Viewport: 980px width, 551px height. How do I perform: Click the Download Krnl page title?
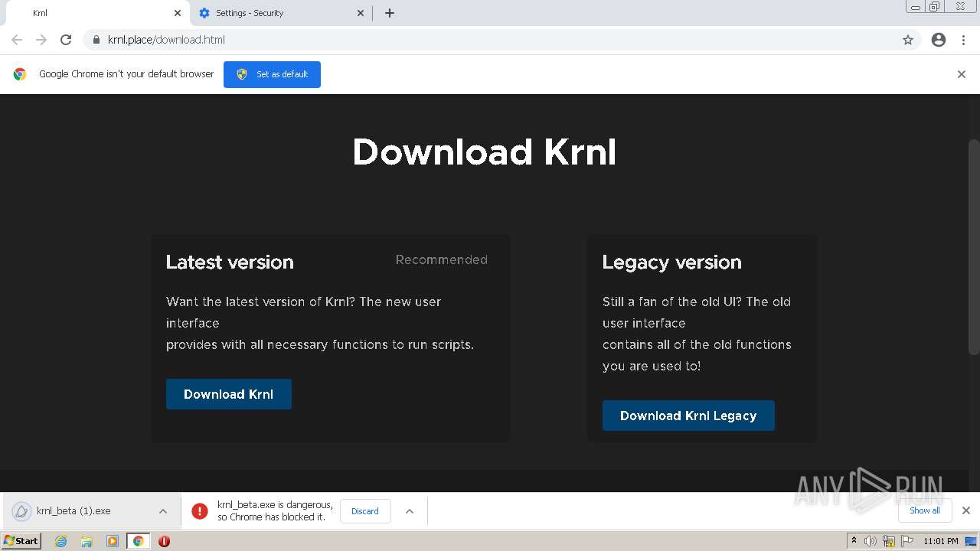click(x=484, y=152)
